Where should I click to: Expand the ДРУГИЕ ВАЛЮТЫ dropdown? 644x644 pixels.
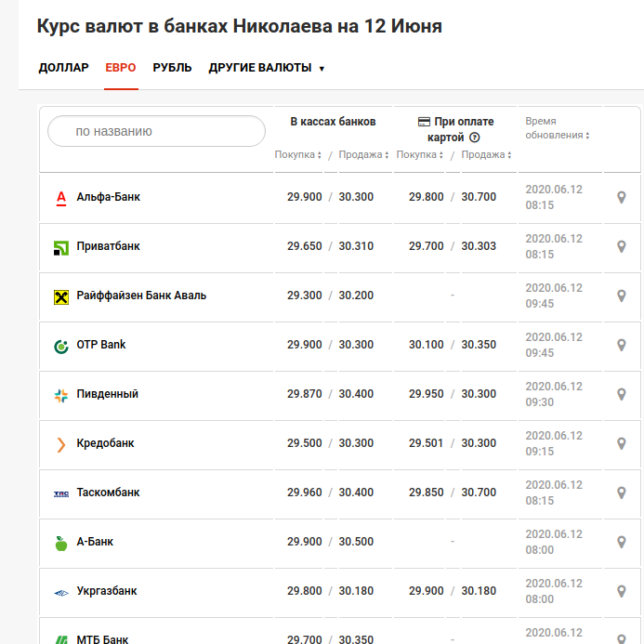coord(267,68)
